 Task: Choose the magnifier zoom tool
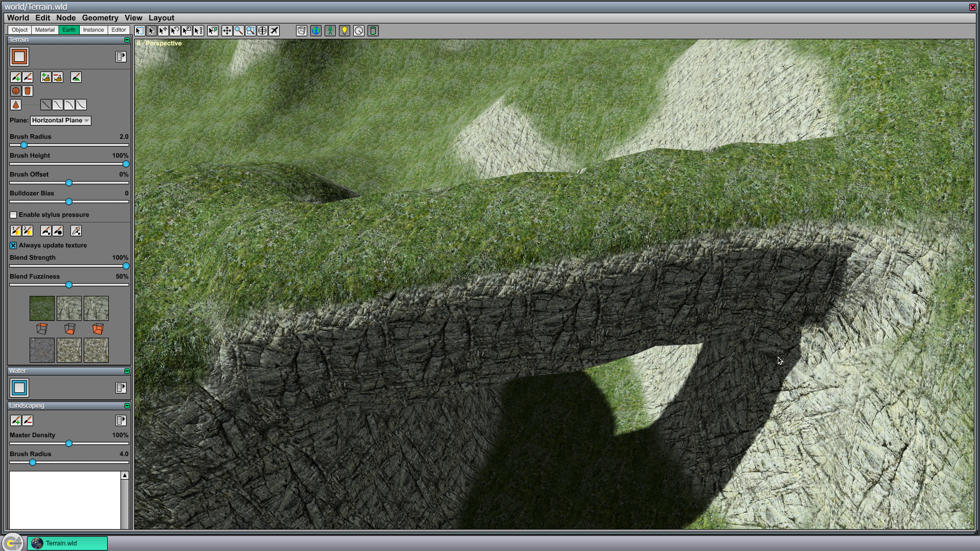[x=238, y=31]
